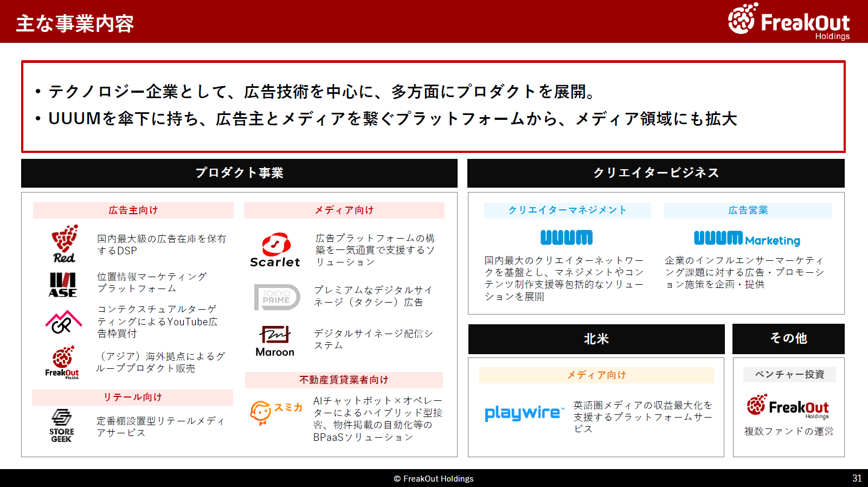Select the STORE GEEK logo

[62, 426]
